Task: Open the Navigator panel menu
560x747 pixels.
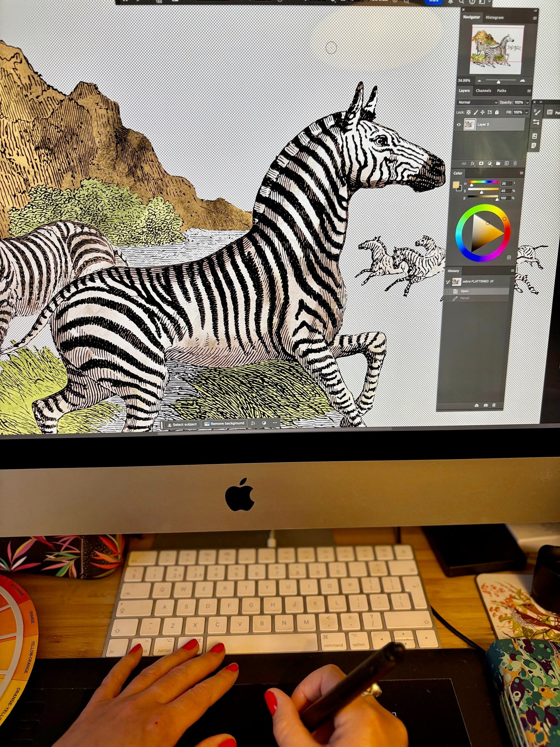Action: coord(535,18)
